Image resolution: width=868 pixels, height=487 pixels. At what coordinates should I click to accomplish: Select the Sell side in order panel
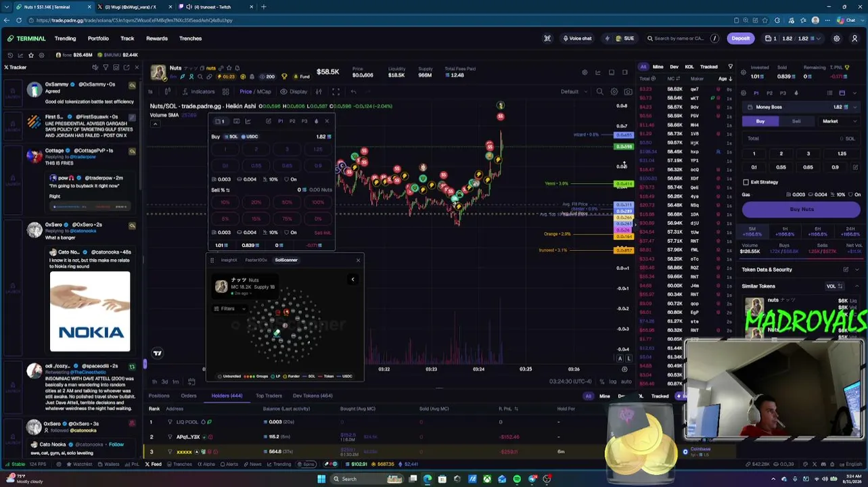click(796, 122)
